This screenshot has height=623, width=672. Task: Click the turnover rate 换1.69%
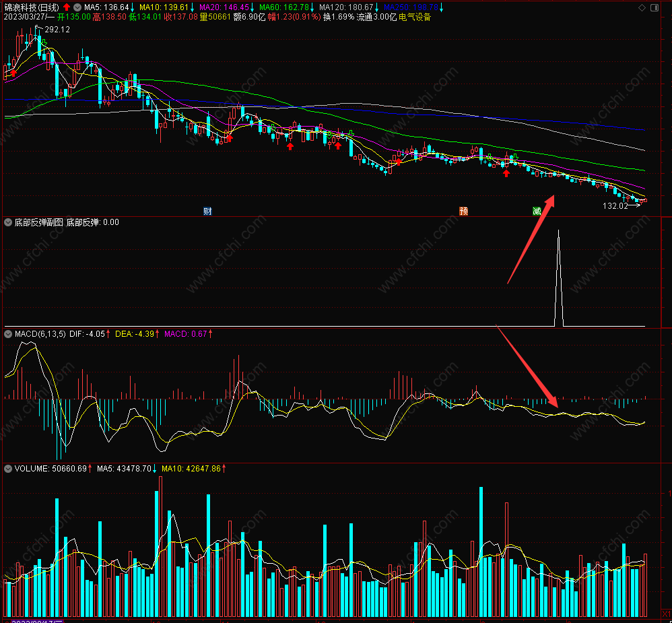tap(339, 17)
